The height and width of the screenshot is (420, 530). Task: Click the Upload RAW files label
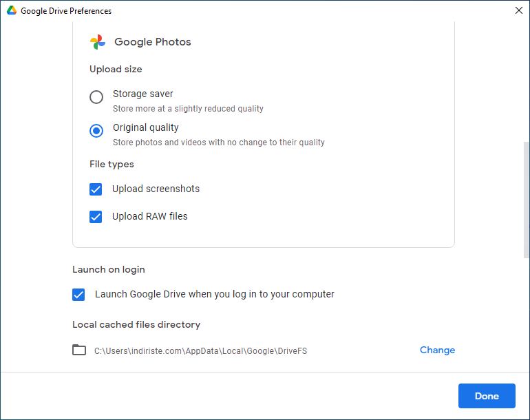[150, 216]
